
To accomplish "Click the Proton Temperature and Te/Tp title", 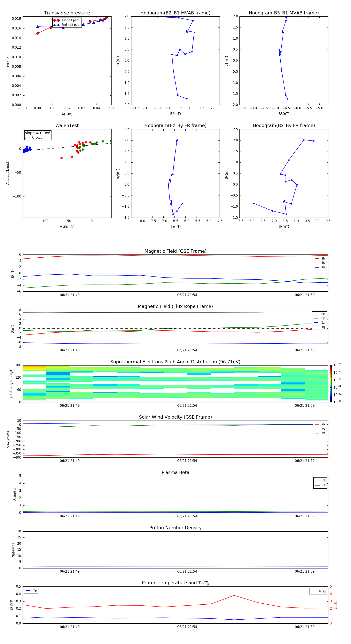I will [x=175, y=583].
